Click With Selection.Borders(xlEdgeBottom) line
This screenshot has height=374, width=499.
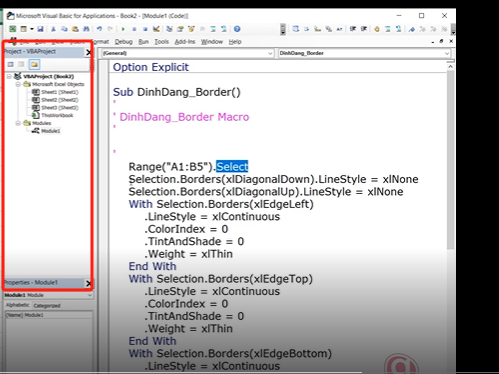point(230,353)
